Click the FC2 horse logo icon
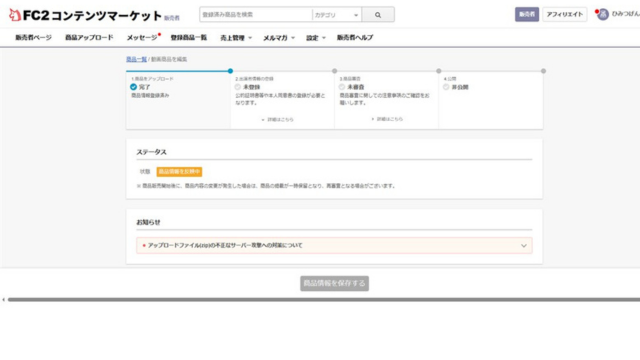Screen dimensions: 640x360 15,15
